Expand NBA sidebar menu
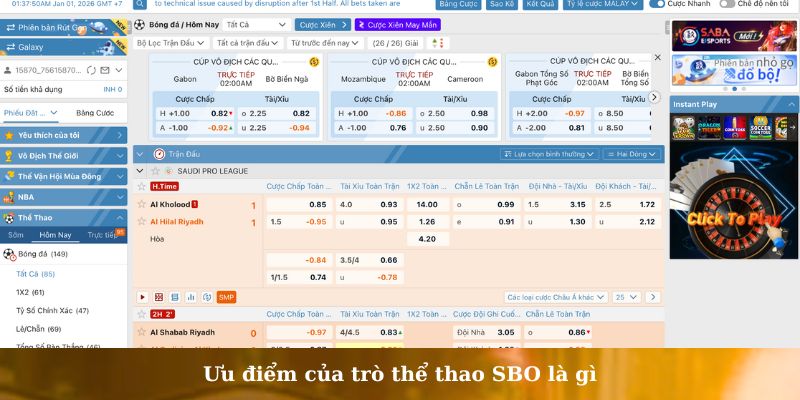Viewport: 800px width, 400px height. (x=64, y=197)
